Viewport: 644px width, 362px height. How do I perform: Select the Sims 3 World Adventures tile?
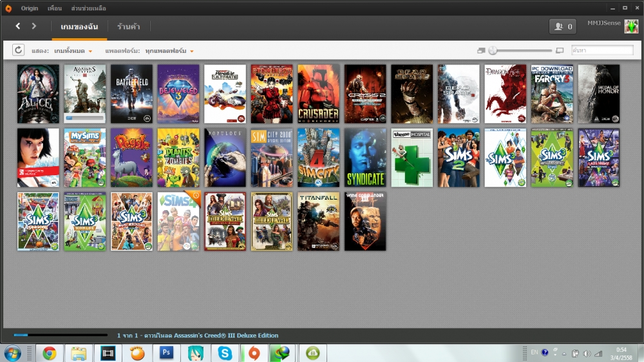(x=131, y=222)
